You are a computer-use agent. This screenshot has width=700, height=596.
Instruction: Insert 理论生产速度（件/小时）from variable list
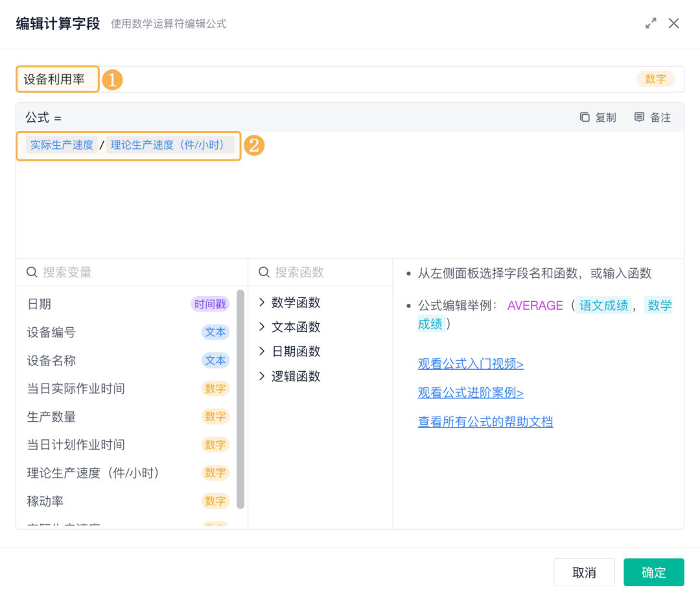pos(128,473)
